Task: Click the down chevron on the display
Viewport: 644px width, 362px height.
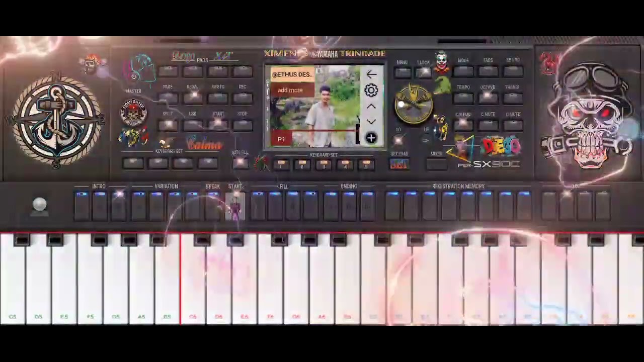Action: point(371,122)
